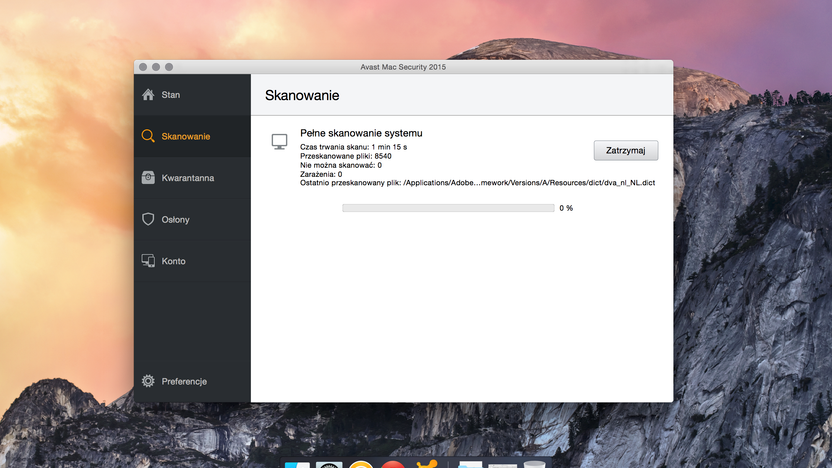Open the Kwarantanna quarantine section
The height and width of the screenshot is (468, 832).
coord(192,178)
